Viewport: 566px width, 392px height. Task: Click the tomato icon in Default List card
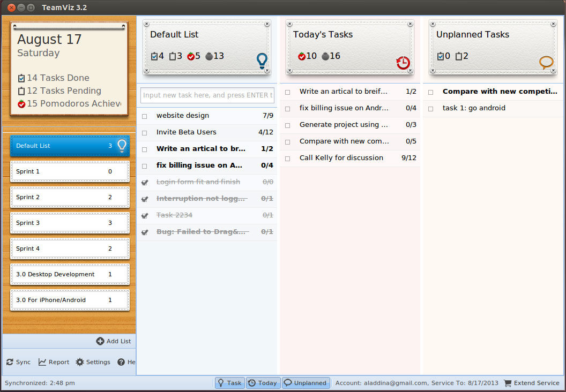tap(191, 56)
